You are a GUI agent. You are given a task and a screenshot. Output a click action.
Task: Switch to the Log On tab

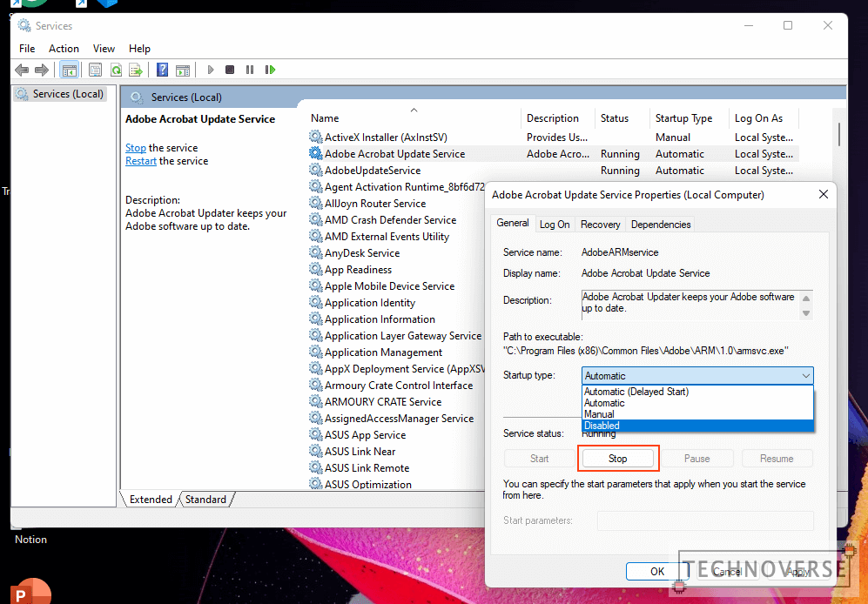(554, 225)
